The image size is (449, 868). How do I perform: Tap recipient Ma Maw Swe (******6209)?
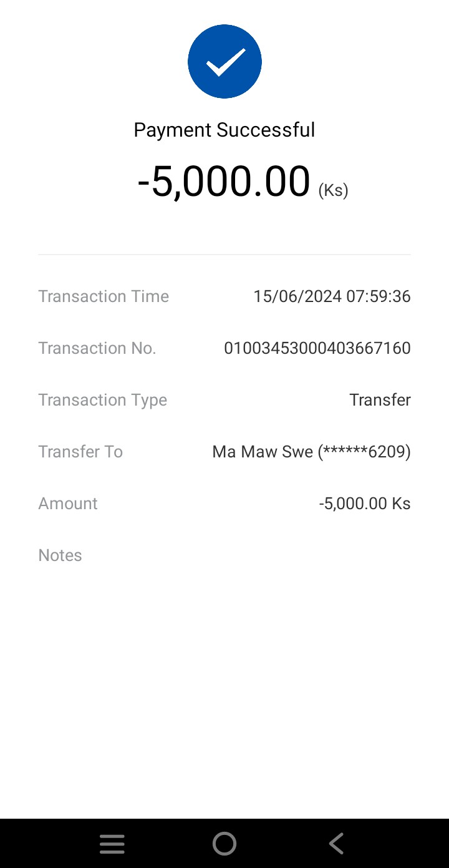311,452
